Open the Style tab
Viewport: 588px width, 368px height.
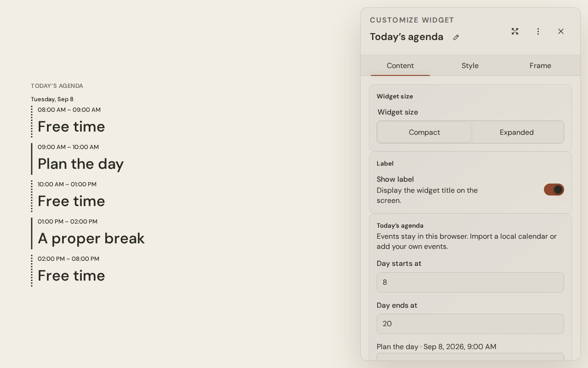click(x=470, y=66)
